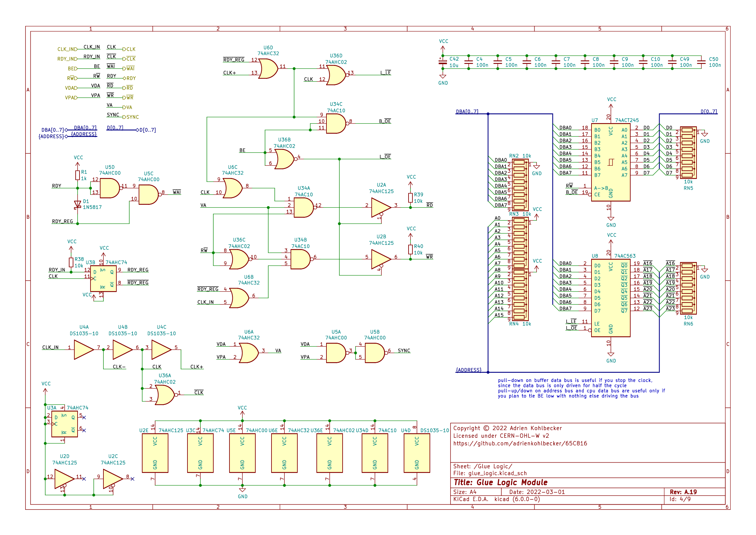756x535 pixels.
Task: Select the U2B 74AHC125 buffer symbol
Action: pyautogui.click(x=381, y=259)
